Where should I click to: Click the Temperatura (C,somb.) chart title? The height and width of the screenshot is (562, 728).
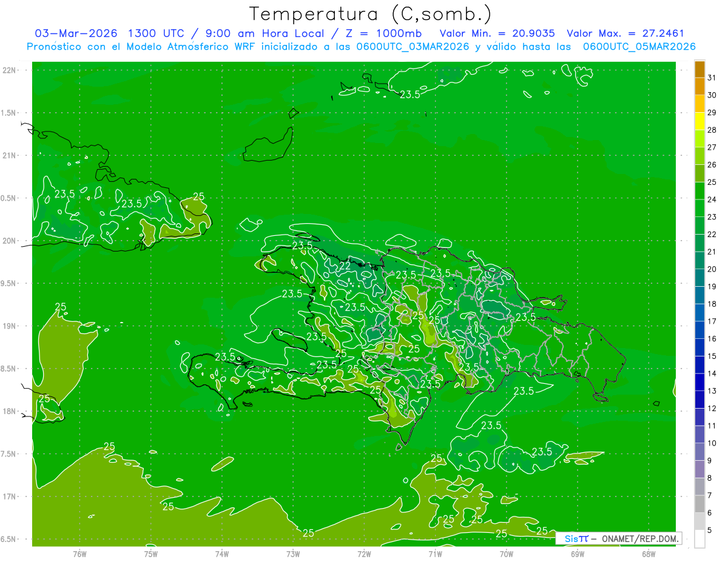370,14
